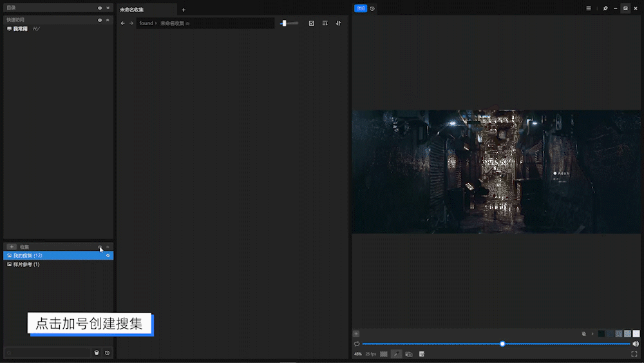Screen dimensions: 644x363
Task: Mute the video with the speaker icon
Action: pyautogui.click(x=636, y=344)
